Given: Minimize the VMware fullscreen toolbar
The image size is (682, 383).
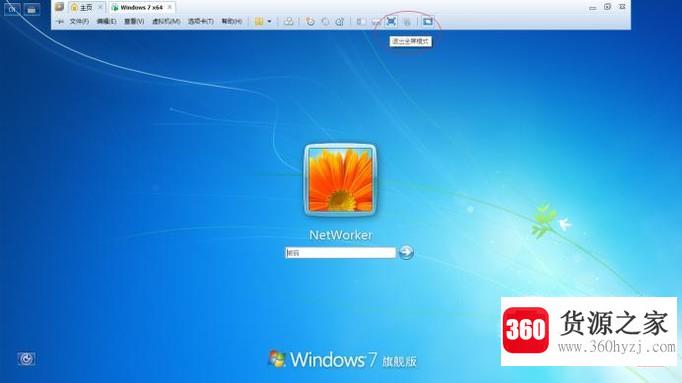Looking at the screenshot, I should coord(592,7).
